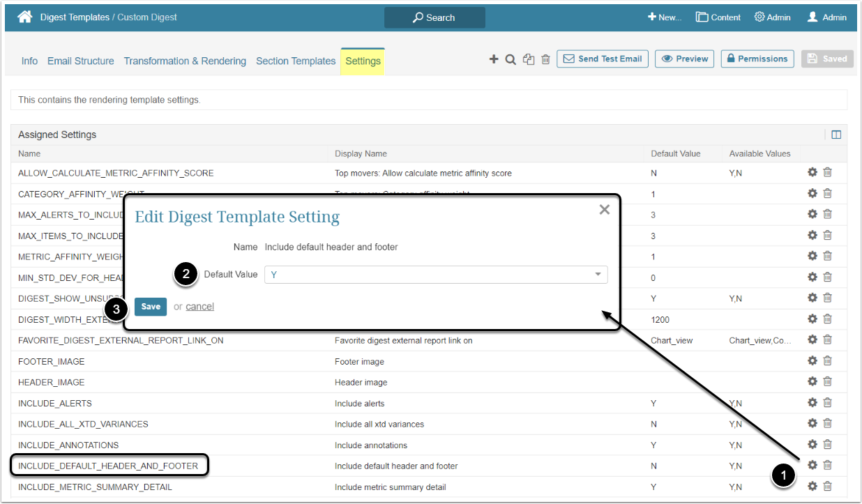Viewport: 862px width, 504px height.
Task: Click the Chart_view default value cell
Action: pyautogui.click(x=672, y=340)
